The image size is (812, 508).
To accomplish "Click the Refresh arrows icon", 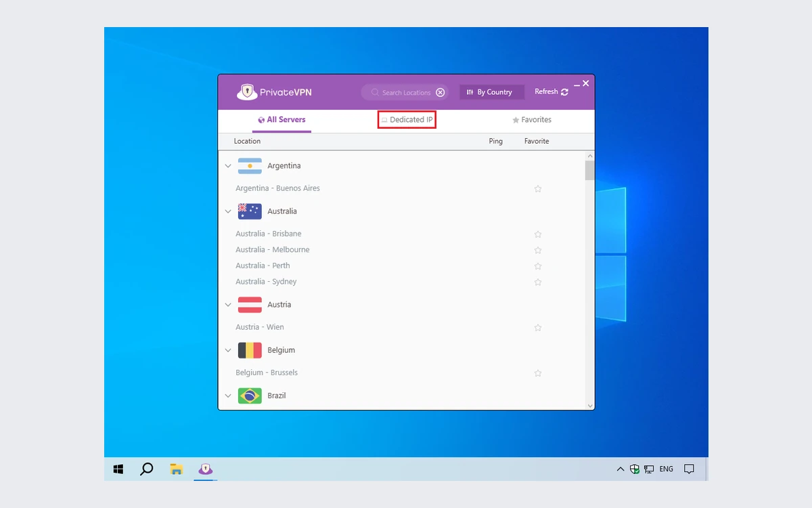I will pyautogui.click(x=565, y=92).
